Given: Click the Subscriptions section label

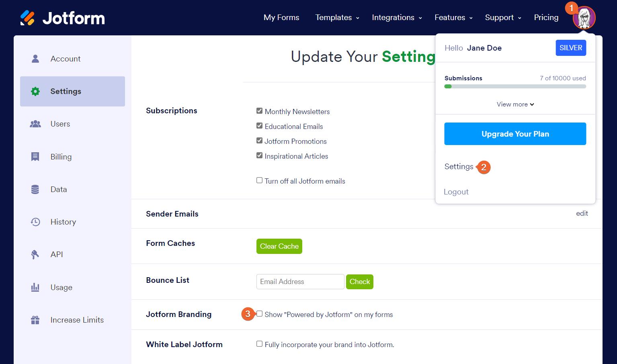Looking at the screenshot, I should [x=172, y=110].
